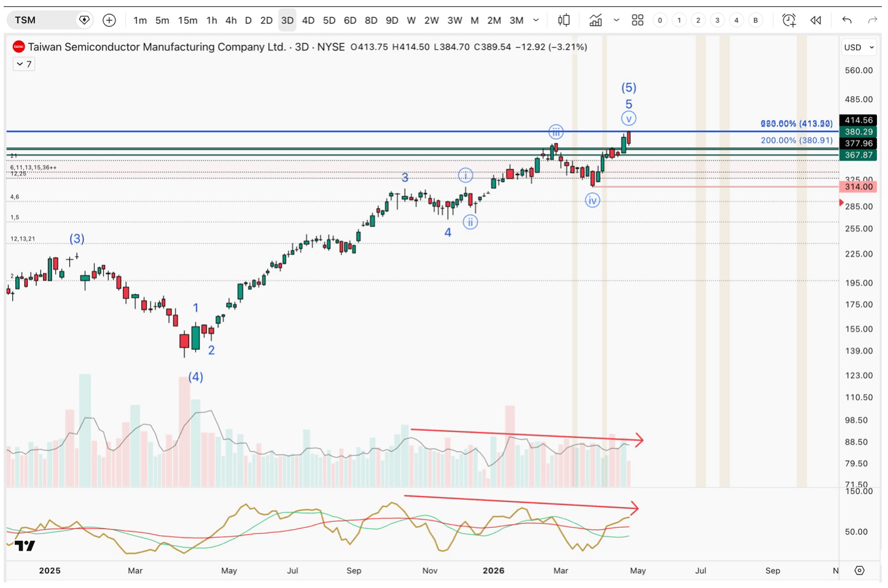Viewport: 888px width, 588px height.
Task: Open the dropdown arrow beside Indicators
Action: pyautogui.click(x=617, y=20)
